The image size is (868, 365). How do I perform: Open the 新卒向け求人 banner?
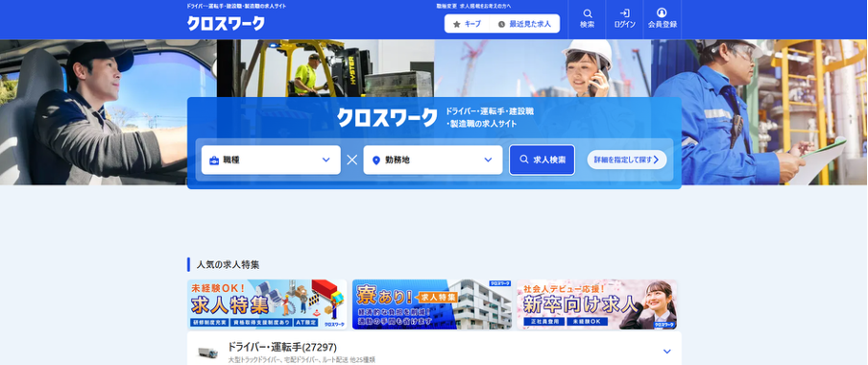[597, 304]
